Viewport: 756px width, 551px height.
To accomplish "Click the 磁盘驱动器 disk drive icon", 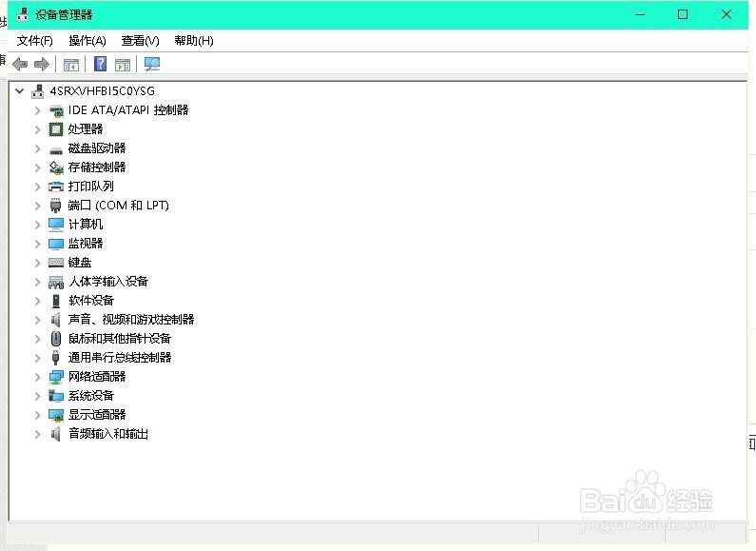I will click(x=56, y=149).
